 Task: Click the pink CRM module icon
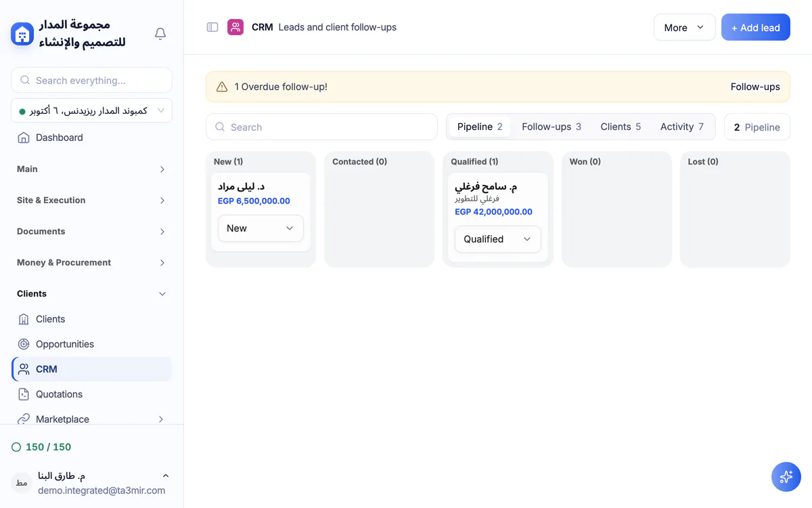235,27
